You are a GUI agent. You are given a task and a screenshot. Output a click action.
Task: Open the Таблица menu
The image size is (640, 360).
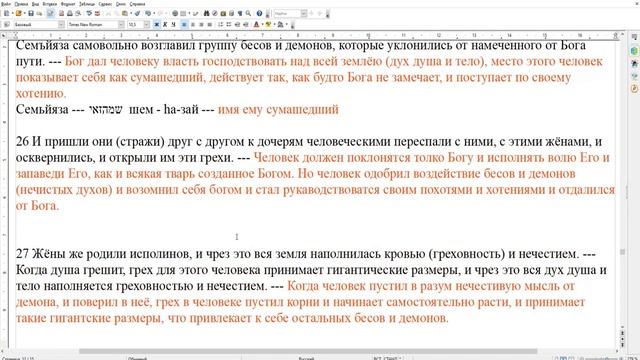(87, 4)
